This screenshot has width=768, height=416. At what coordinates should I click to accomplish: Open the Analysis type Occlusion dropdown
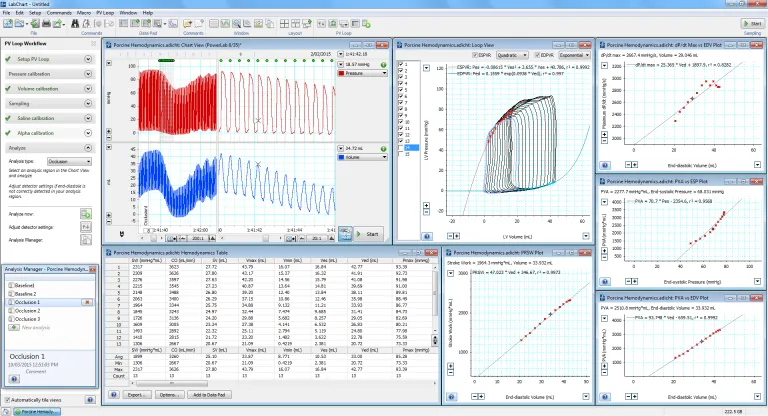pos(72,160)
